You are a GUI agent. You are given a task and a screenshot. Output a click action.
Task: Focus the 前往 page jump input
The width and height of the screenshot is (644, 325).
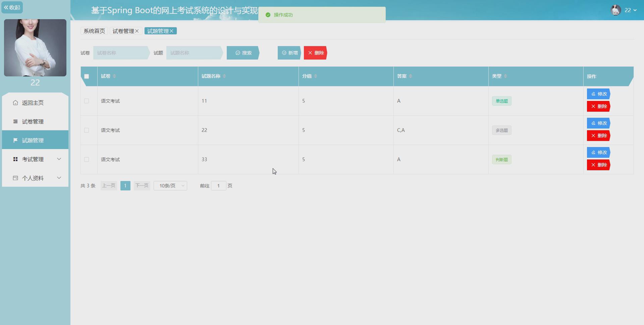pyautogui.click(x=218, y=186)
